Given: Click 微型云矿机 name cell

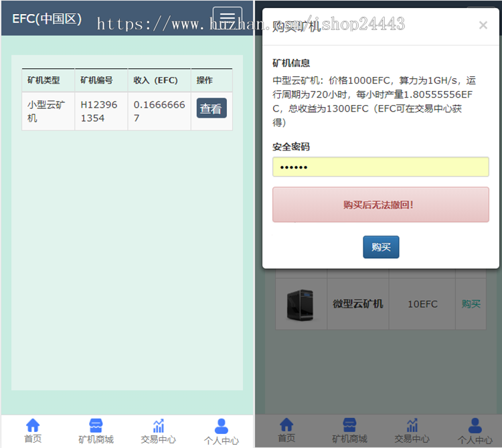Looking at the screenshot, I should click(357, 304).
